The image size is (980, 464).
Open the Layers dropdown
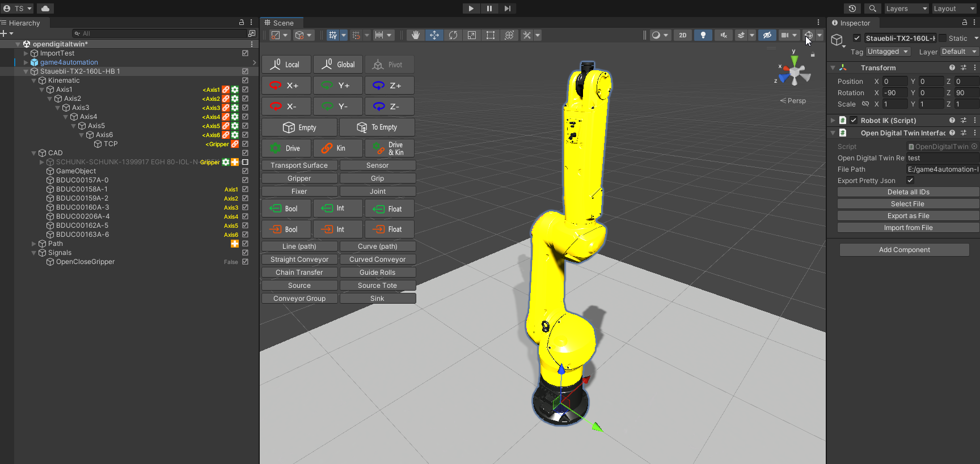[906, 8]
